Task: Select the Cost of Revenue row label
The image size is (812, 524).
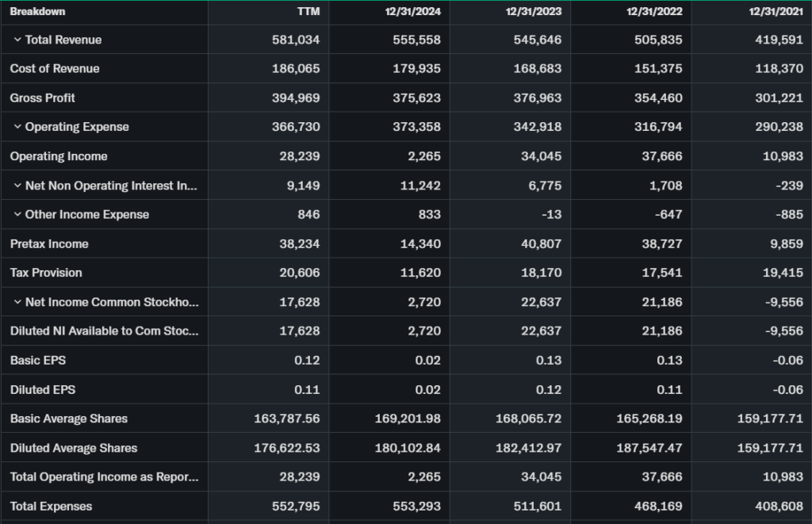Action: coord(55,69)
